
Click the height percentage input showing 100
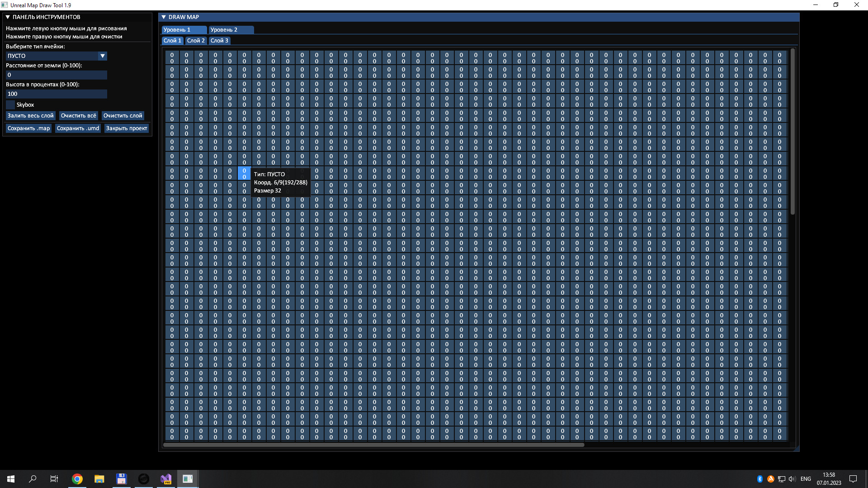click(x=56, y=94)
